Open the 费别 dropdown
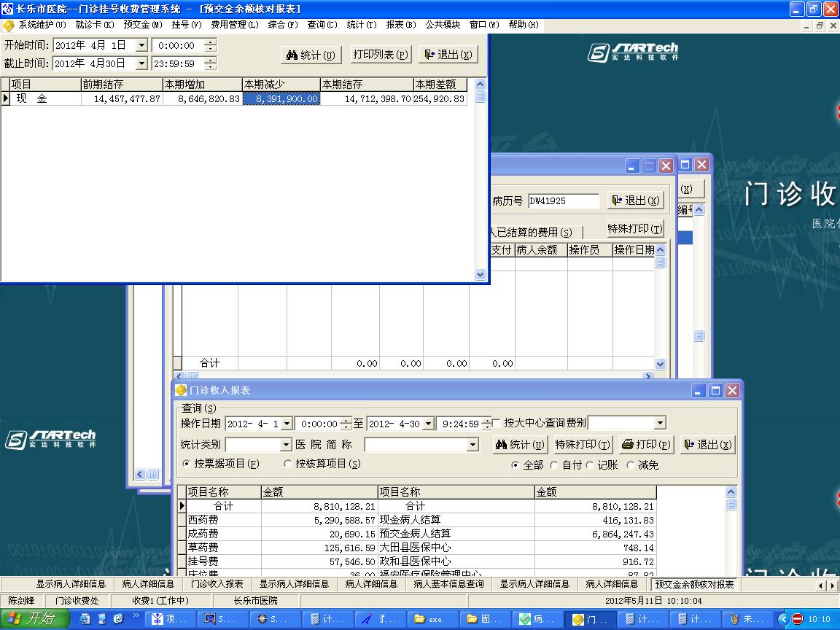 [660, 423]
